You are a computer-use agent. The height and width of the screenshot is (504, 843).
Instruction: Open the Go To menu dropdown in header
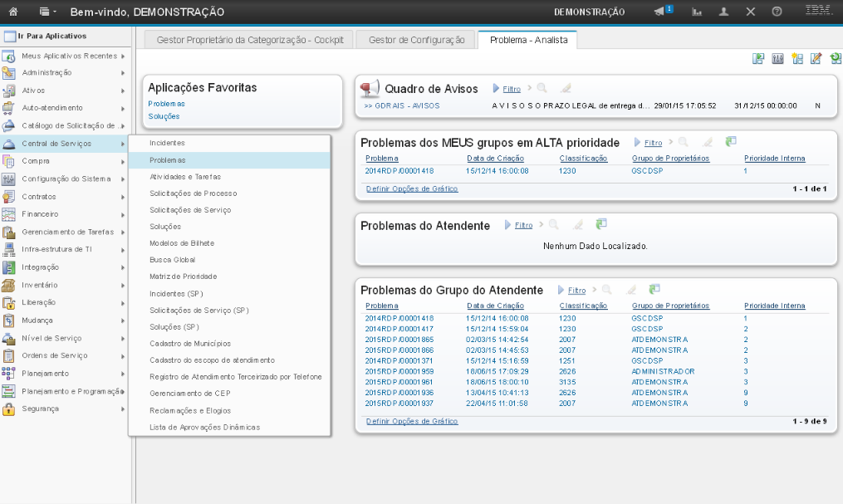pyautogui.click(x=48, y=12)
